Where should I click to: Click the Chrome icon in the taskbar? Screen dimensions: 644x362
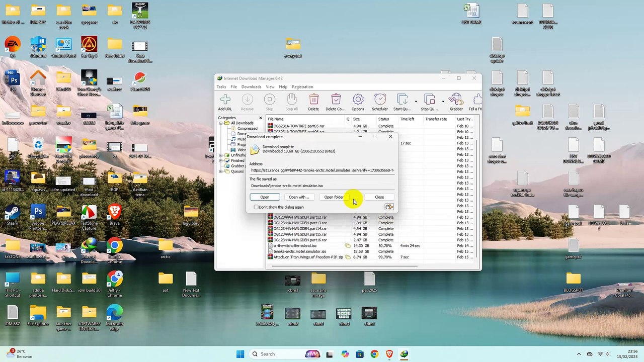point(374,354)
